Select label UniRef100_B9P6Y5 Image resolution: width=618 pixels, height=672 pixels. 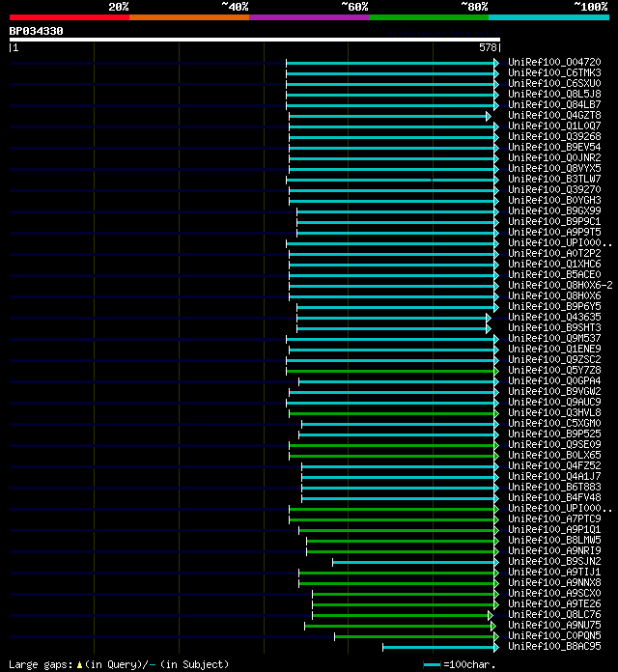click(554, 306)
